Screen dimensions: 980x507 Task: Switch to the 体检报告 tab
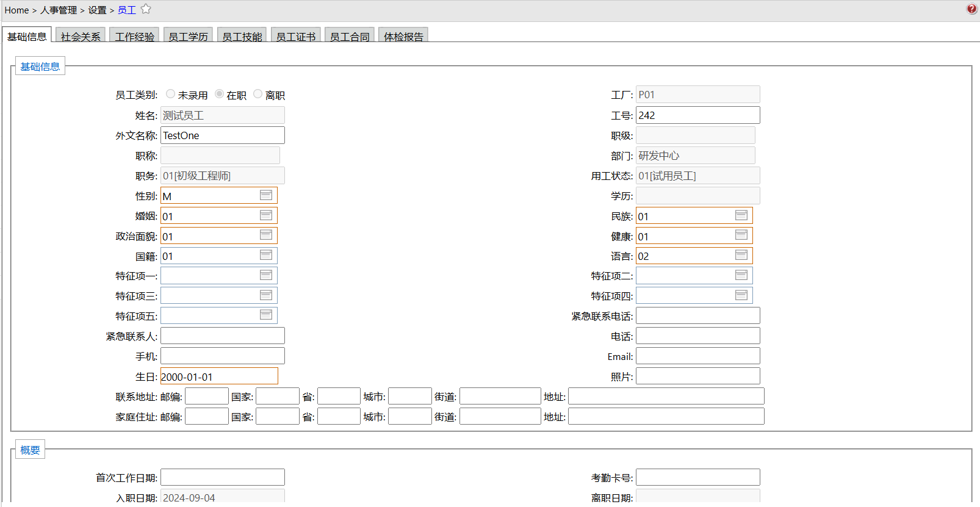(403, 36)
